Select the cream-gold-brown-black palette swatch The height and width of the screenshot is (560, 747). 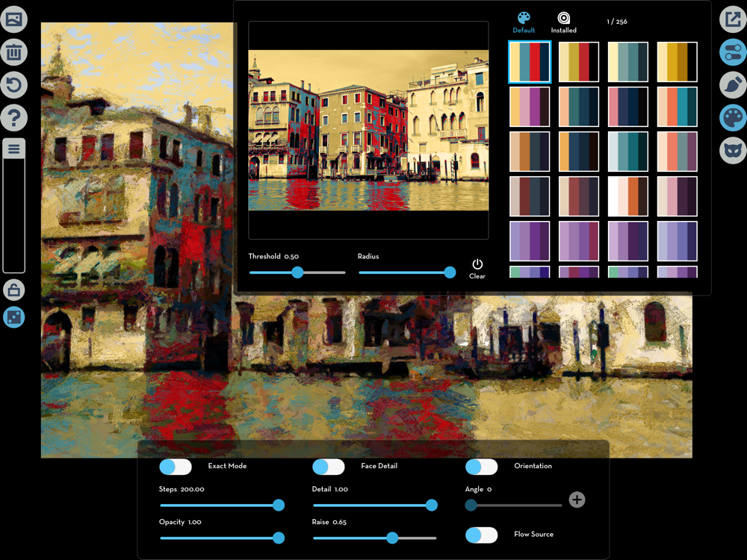(677, 62)
